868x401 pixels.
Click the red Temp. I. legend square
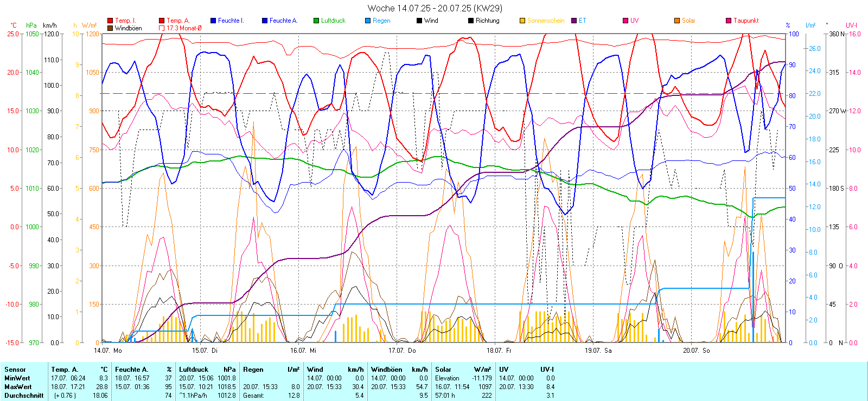(111, 21)
